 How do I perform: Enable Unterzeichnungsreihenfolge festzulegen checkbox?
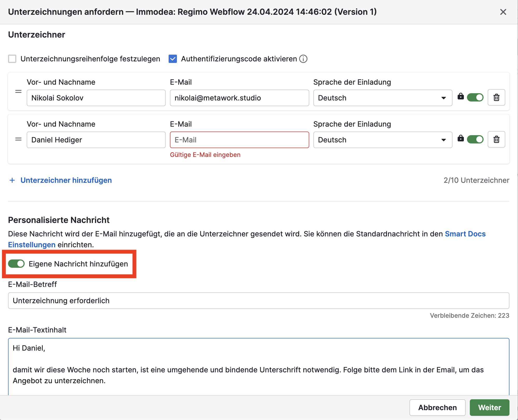12,59
